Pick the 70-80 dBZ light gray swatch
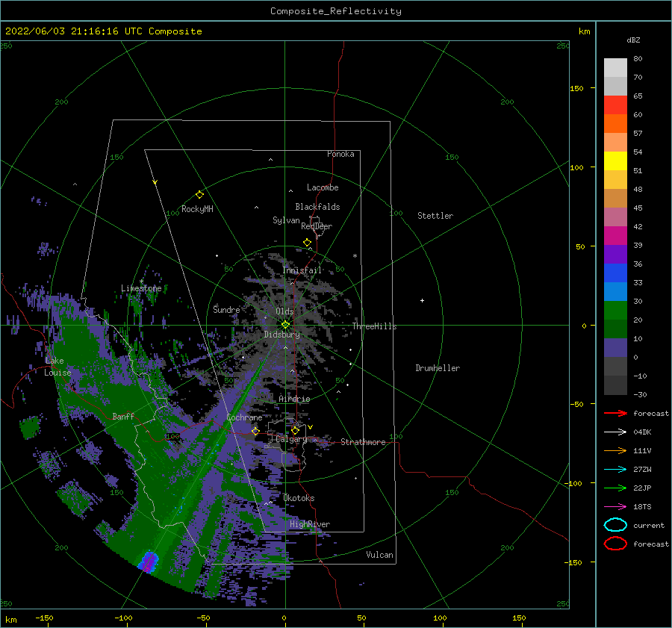The height and width of the screenshot is (628, 672). pyautogui.click(x=615, y=68)
